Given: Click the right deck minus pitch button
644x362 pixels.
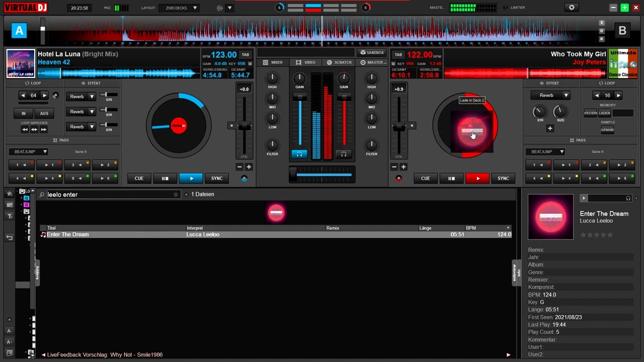Looking at the screenshot, I should (394, 167).
